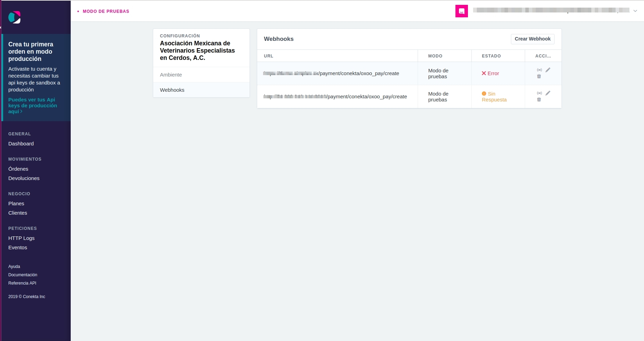644x341 pixels.
Task: Open the Referencia API link
Action: (22, 283)
